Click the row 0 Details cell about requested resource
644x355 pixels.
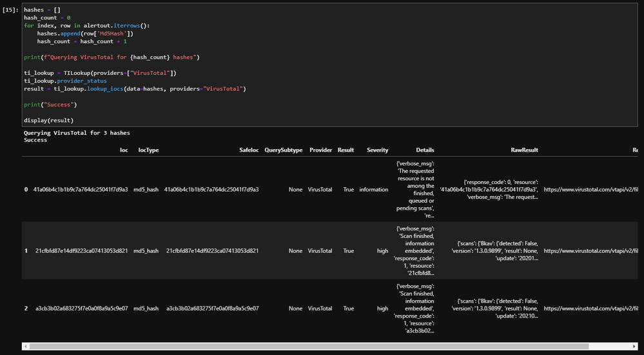415,190
